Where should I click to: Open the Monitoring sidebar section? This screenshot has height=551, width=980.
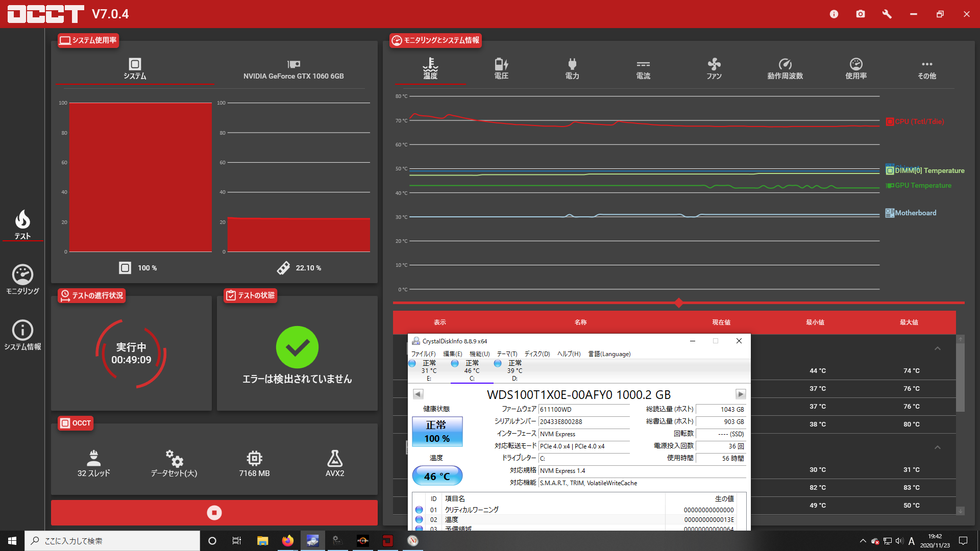(x=22, y=279)
